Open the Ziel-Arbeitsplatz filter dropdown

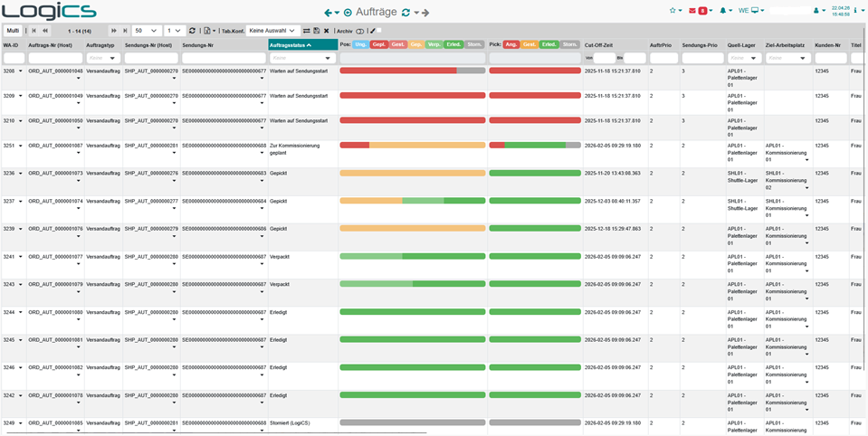pyautogui.click(x=787, y=58)
